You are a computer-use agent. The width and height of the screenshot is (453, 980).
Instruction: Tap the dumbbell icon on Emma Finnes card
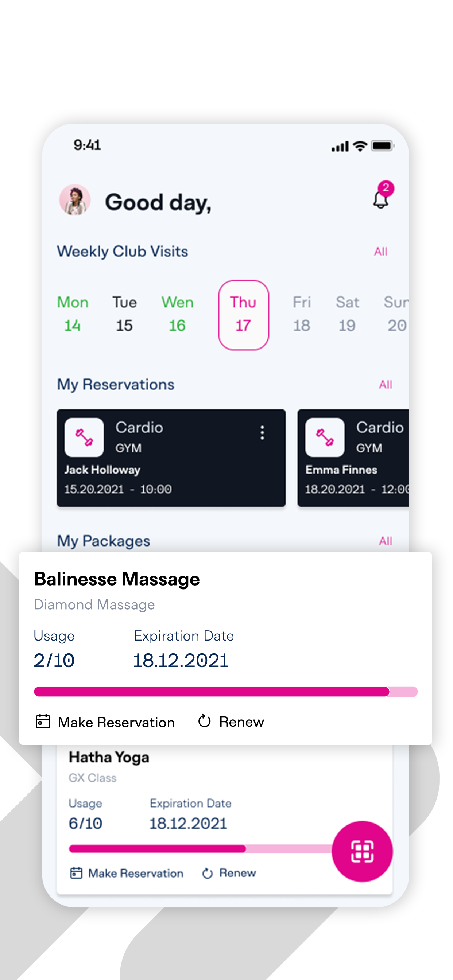pos(325,437)
